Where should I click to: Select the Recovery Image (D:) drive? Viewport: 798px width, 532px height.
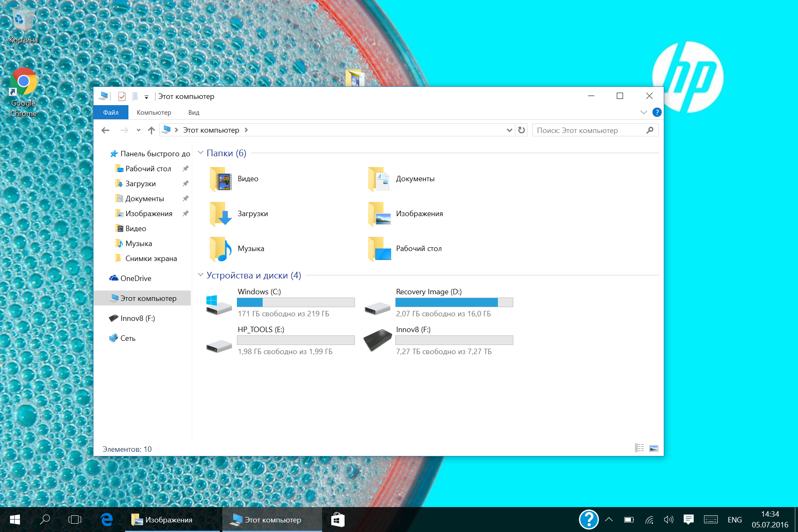tap(439, 303)
